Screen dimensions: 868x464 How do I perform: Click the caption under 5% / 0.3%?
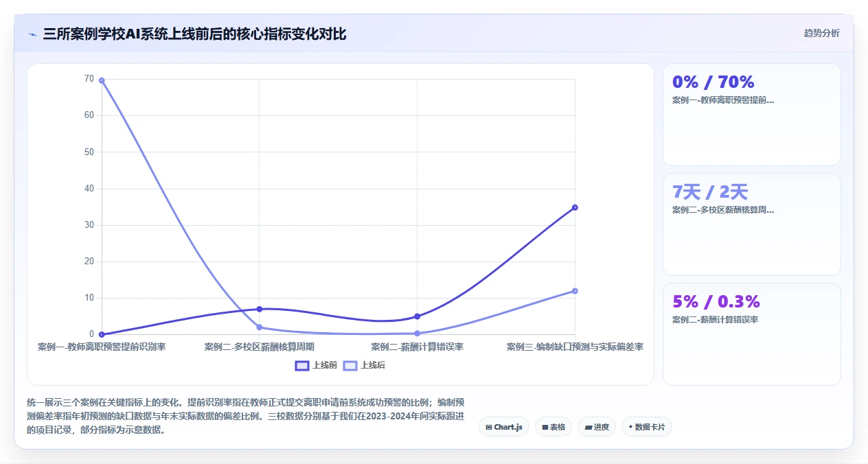[715, 319]
